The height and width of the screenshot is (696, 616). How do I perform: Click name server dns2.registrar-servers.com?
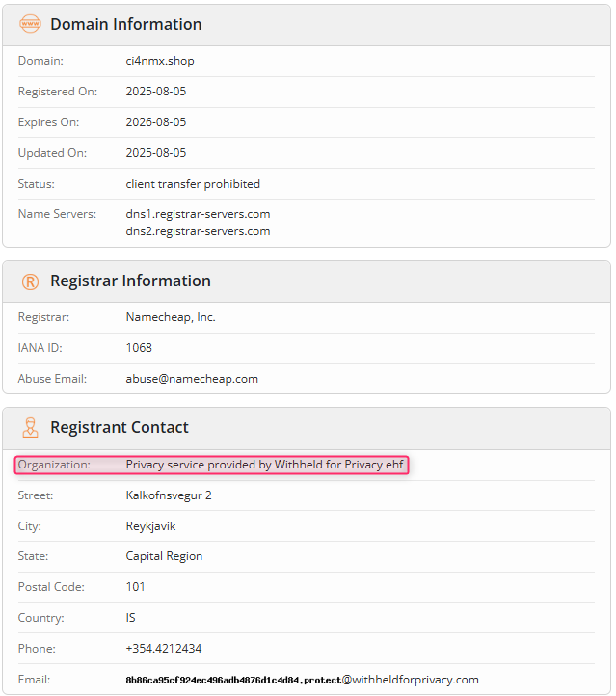tap(198, 231)
